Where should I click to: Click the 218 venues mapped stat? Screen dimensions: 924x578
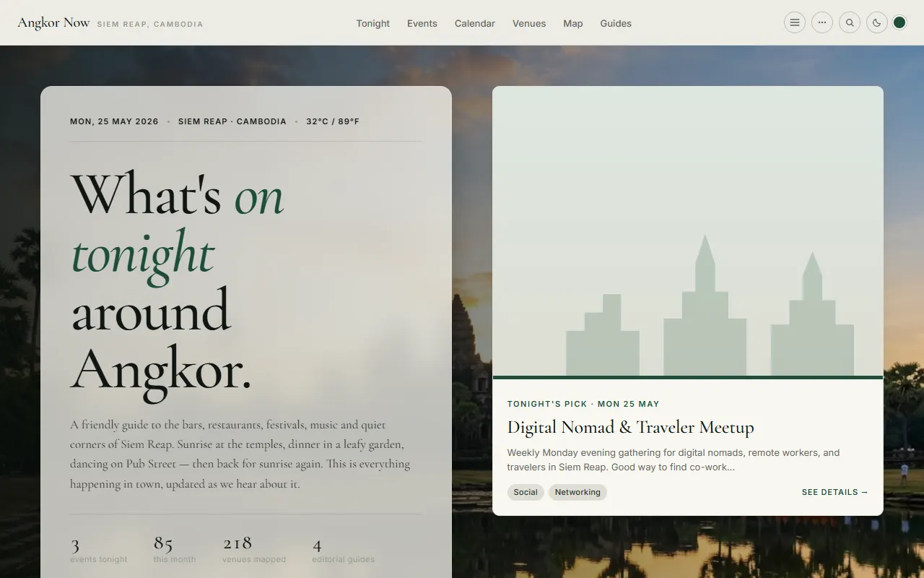point(254,551)
